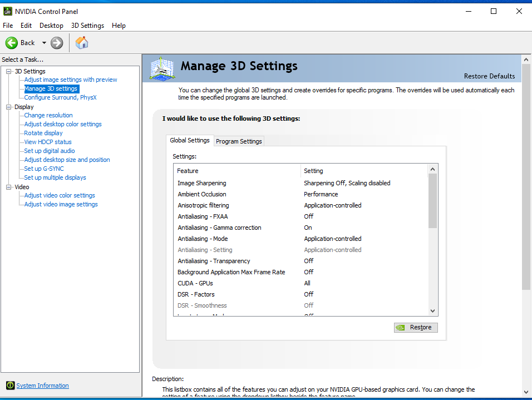Click the Forward arrow icon
Image resolution: width=532 pixels, height=400 pixels.
click(x=57, y=43)
